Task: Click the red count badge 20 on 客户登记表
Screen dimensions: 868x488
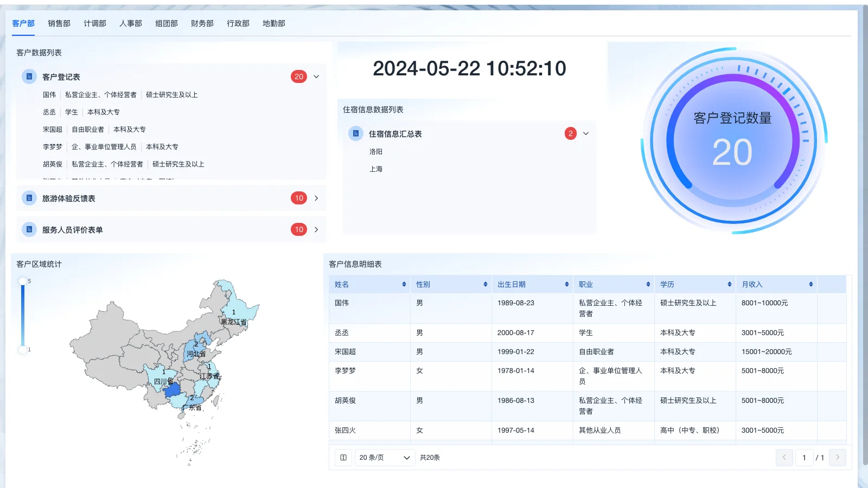Action: point(299,76)
